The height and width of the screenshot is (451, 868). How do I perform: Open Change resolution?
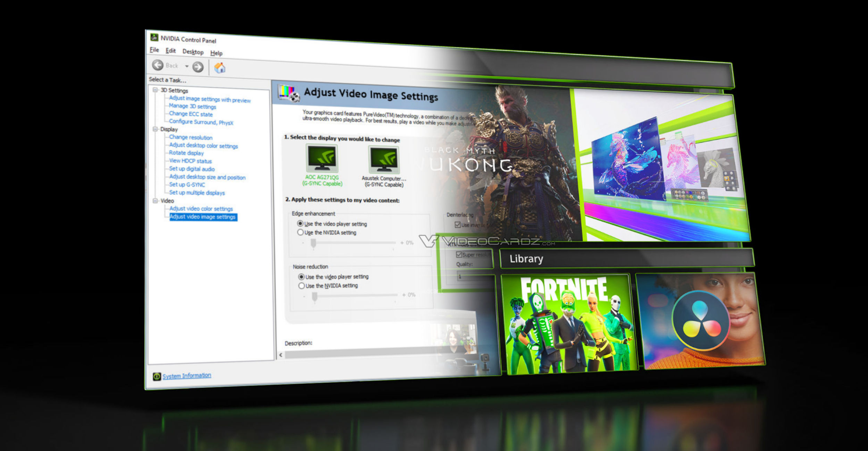191,137
